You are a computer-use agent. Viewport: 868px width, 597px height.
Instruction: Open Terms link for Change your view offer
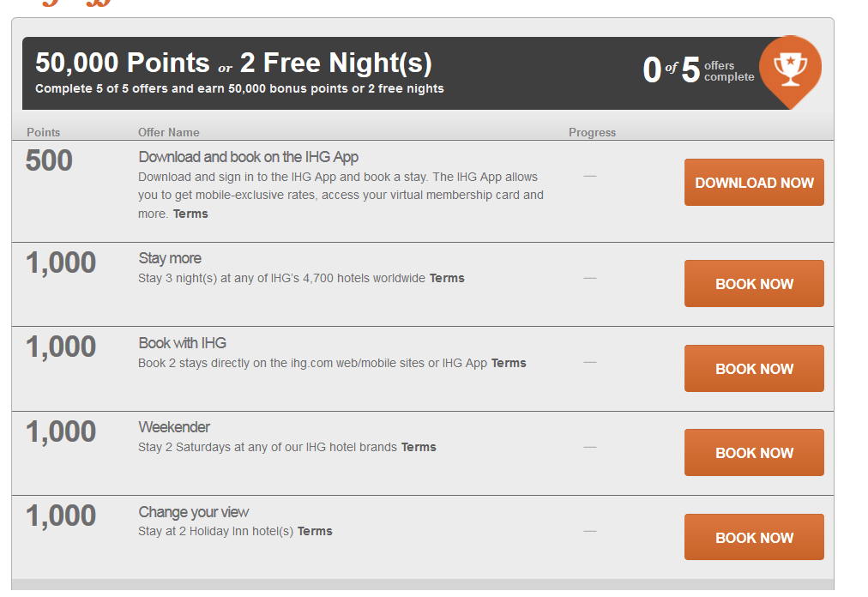(x=315, y=531)
